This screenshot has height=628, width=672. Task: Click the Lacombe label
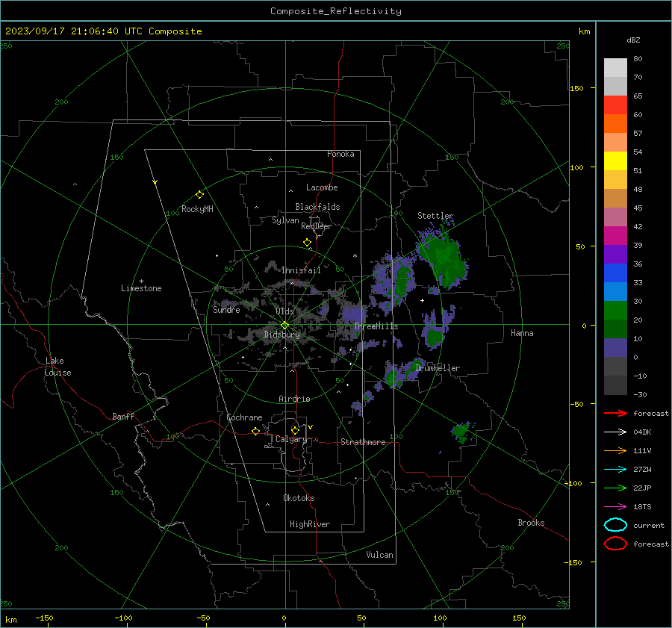pos(322,187)
